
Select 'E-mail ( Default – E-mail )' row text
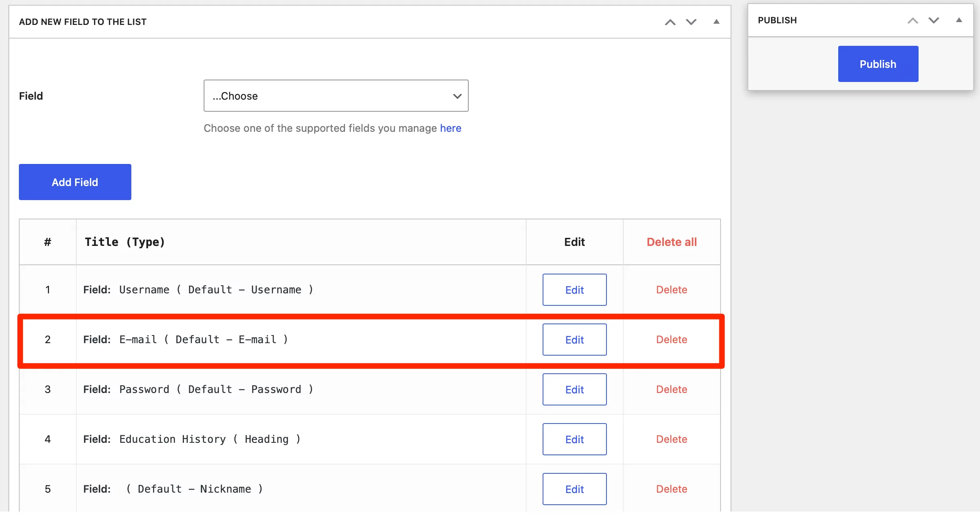pos(204,340)
